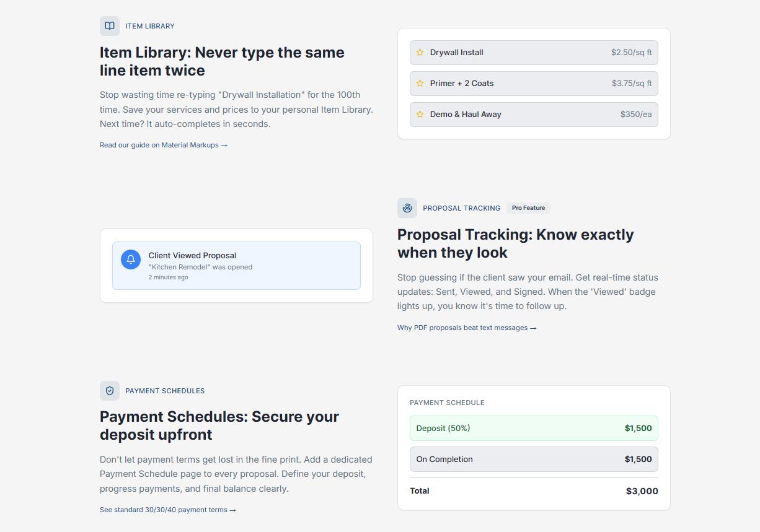The width and height of the screenshot is (760, 532).
Task: Select the Demo & Haul Away row
Action: [x=534, y=115]
